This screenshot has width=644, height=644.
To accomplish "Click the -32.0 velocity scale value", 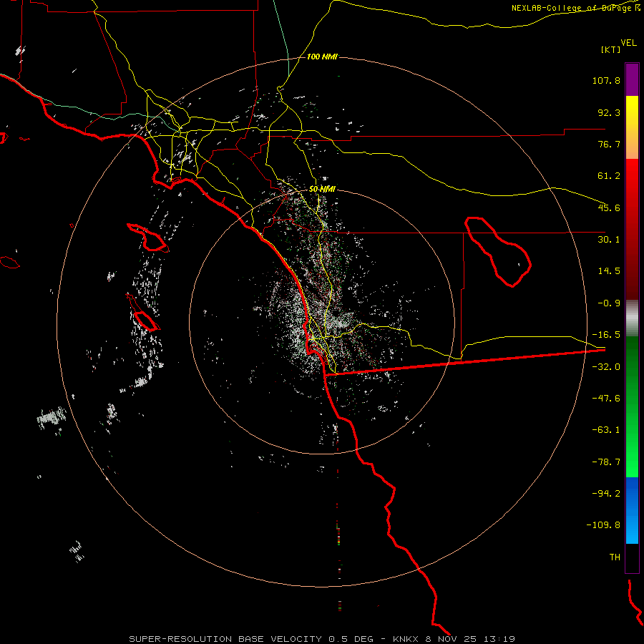I will 606,367.
